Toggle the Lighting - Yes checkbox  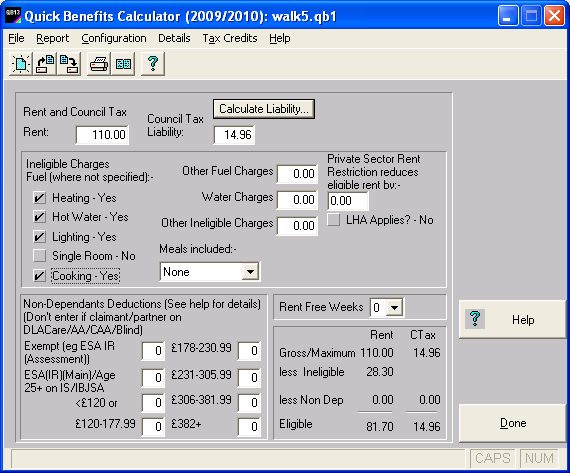pos(39,237)
